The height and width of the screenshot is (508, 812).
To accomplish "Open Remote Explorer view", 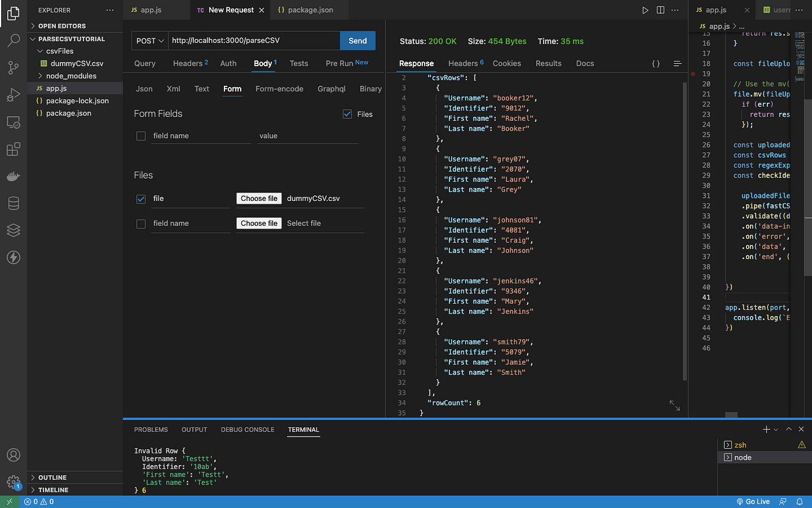I will click(x=13, y=122).
